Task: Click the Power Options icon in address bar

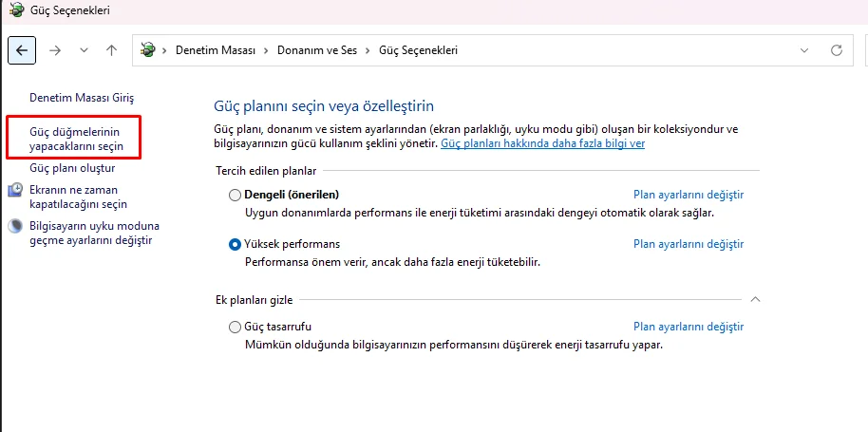Action: tap(148, 50)
